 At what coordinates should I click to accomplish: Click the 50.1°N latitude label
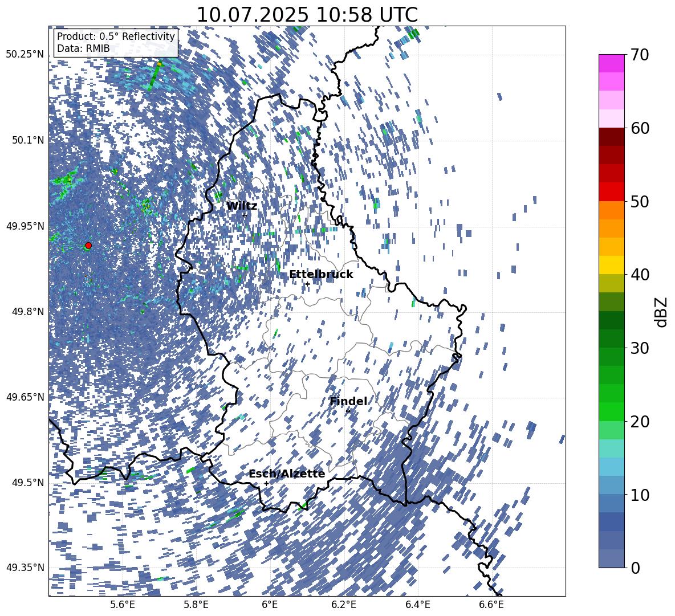click(28, 140)
